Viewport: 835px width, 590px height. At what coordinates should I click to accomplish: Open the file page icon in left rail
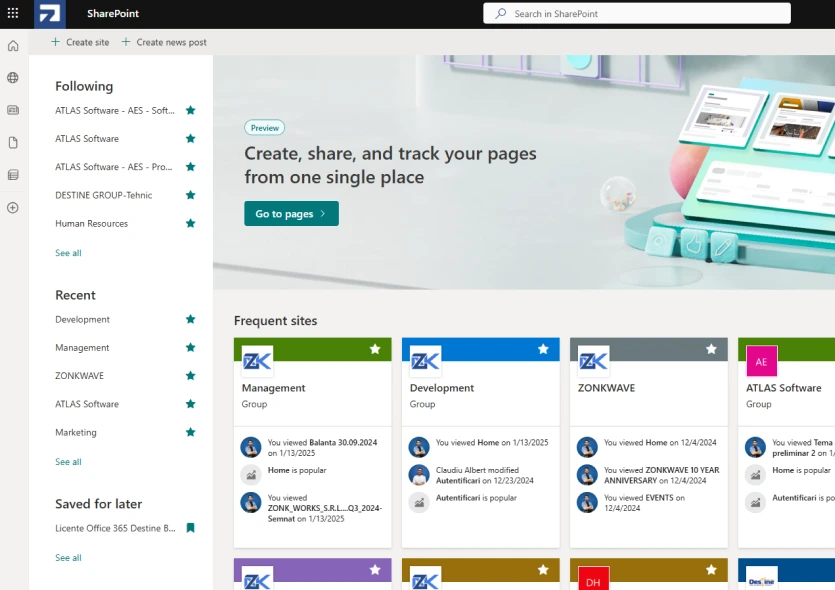(x=13, y=143)
